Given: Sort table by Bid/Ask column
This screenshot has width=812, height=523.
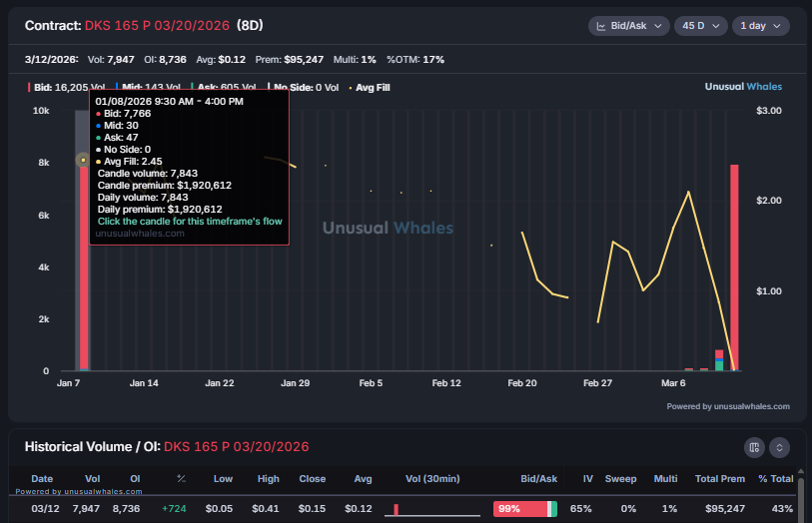Looking at the screenshot, I should tap(538, 478).
